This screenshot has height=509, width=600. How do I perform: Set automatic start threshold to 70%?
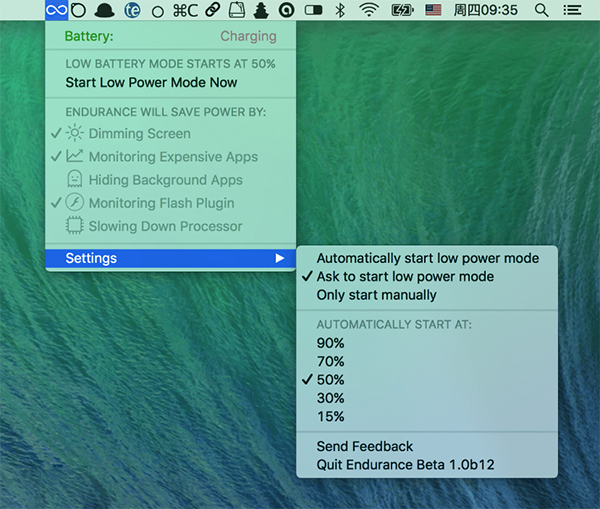coord(330,361)
